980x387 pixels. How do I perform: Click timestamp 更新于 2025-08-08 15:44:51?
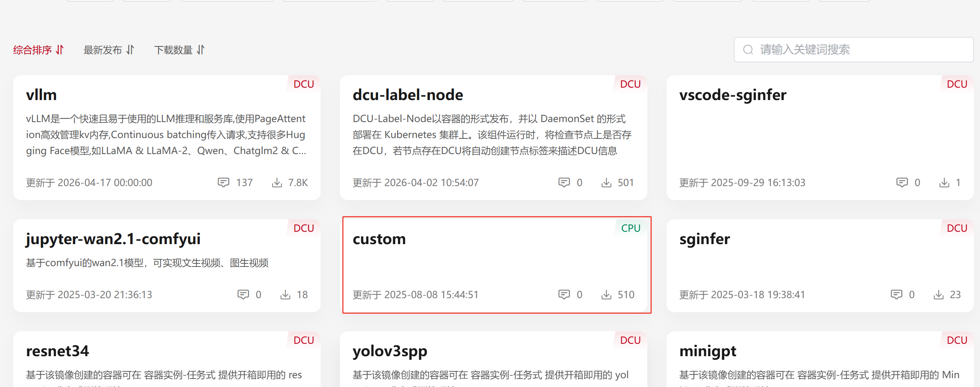416,295
